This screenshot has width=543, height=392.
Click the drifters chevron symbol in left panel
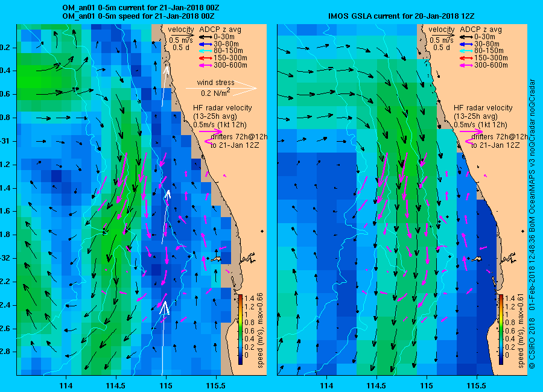(x=209, y=141)
